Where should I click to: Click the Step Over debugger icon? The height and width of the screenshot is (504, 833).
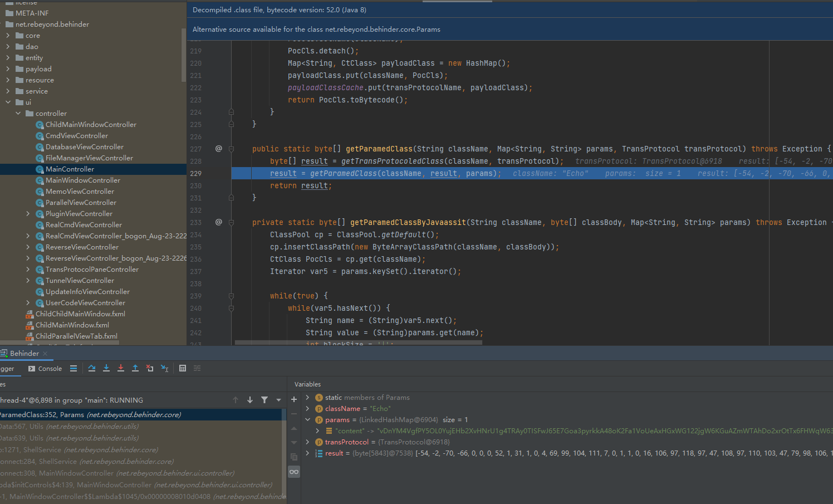click(92, 368)
